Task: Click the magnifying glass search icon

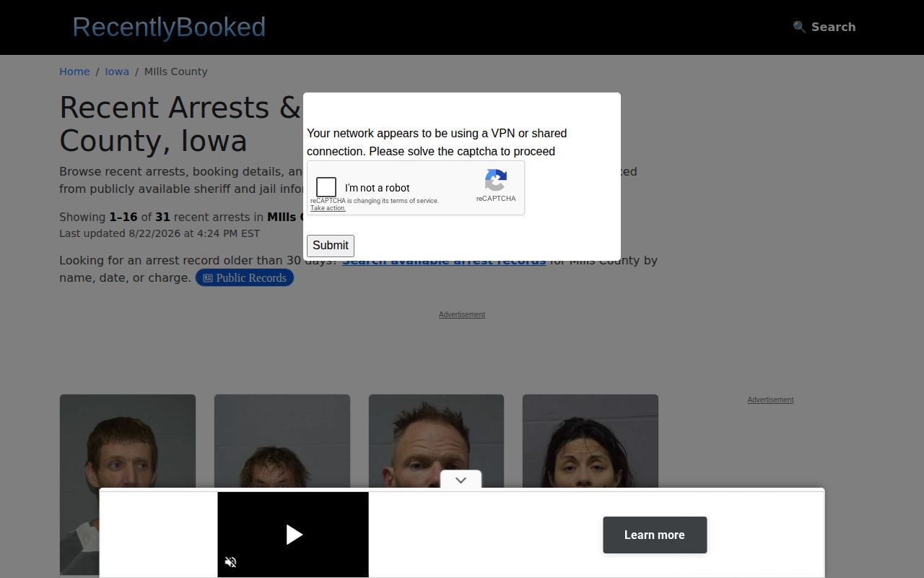Action: 799,27
